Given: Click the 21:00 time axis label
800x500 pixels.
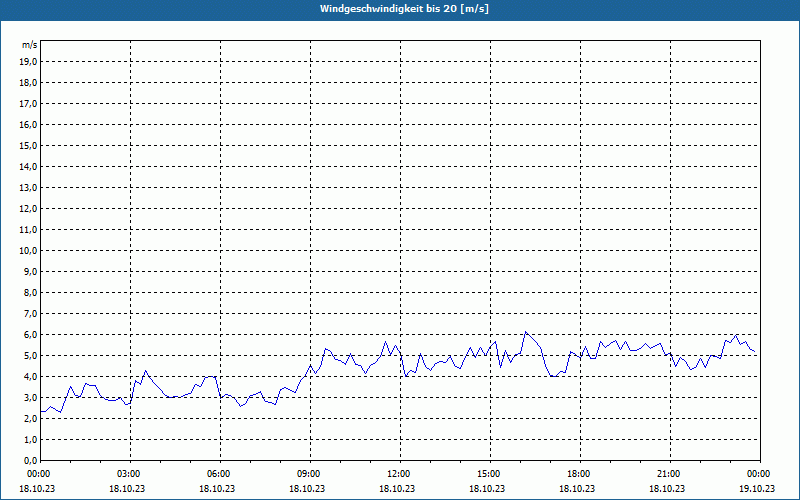Looking at the screenshot, I should point(670,474).
